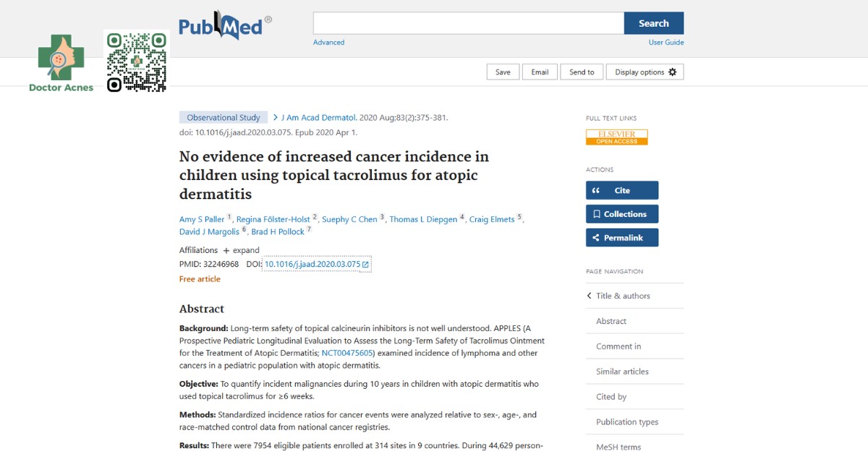
Task: Navigate to Title & authors section
Action: [622, 296]
